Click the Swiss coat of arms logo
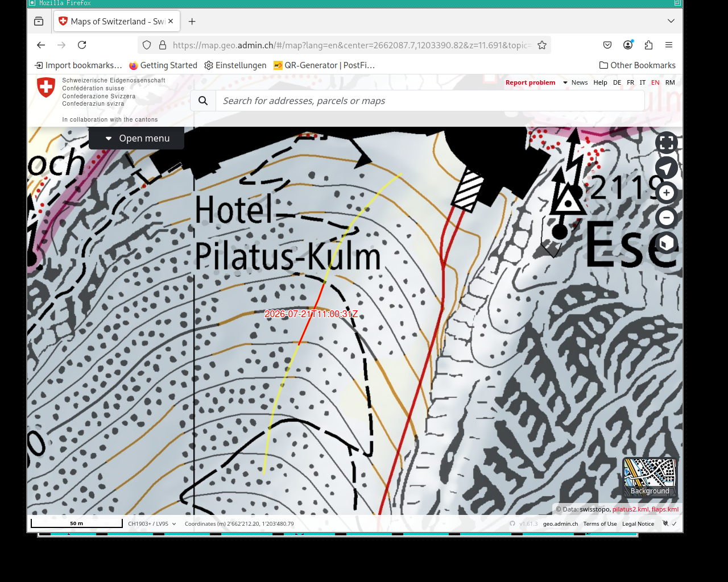Image resolution: width=728 pixels, height=582 pixels. pos(46,88)
